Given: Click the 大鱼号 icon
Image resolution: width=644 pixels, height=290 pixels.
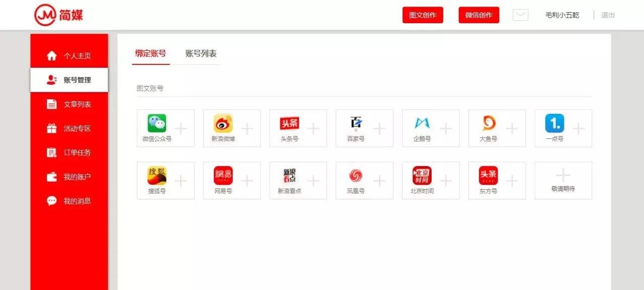Looking at the screenshot, I should pos(489,123).
